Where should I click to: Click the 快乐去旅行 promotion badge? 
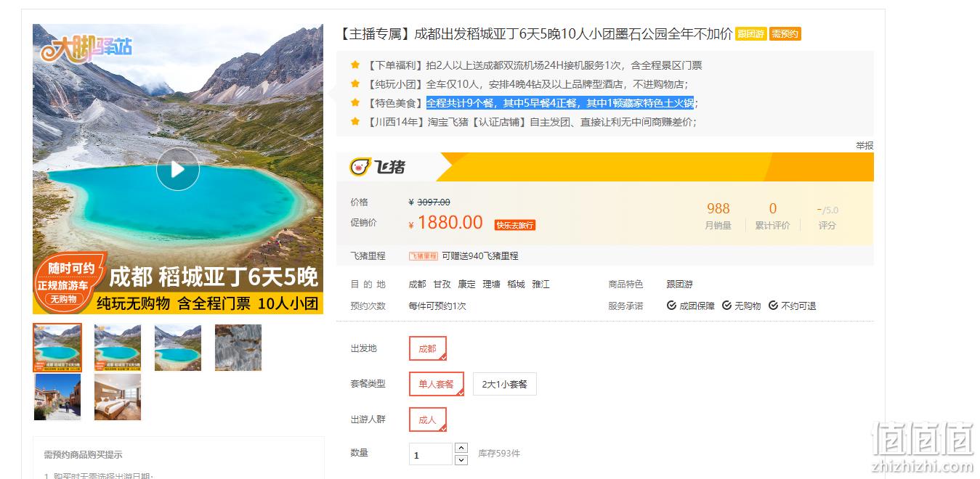[514, 225]
